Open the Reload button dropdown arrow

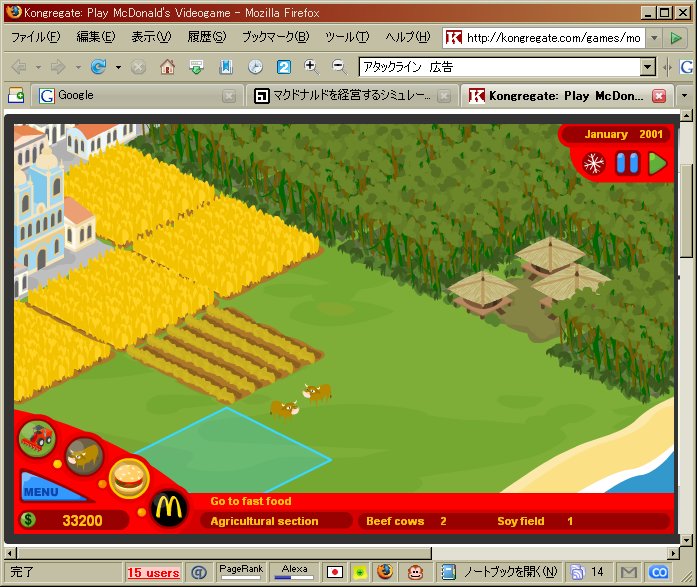pyautogui.click(x=118, y=68)
